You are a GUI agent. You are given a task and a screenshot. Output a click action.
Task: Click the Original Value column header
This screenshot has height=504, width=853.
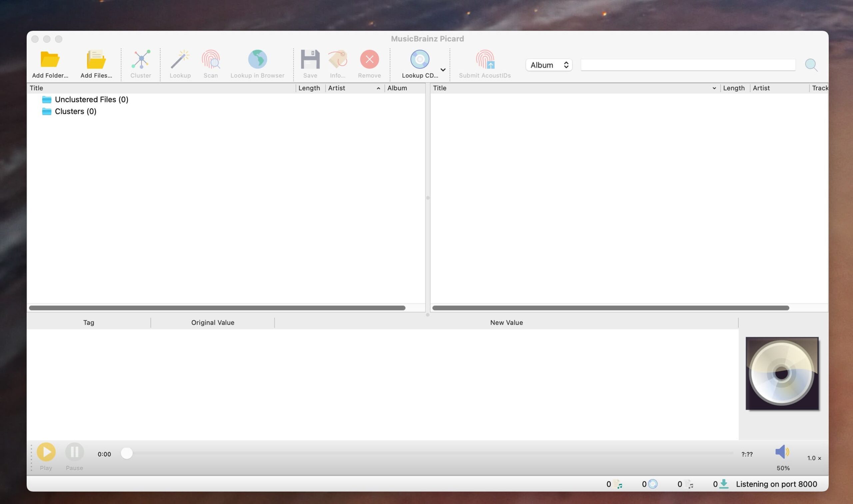[213, 323]
